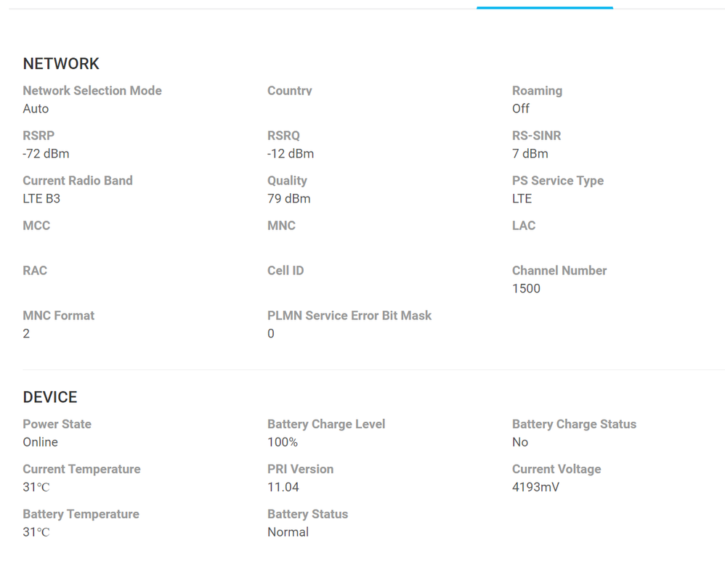
Task: Click the Battery Charge Level value 100%
Action: (283, 443)
